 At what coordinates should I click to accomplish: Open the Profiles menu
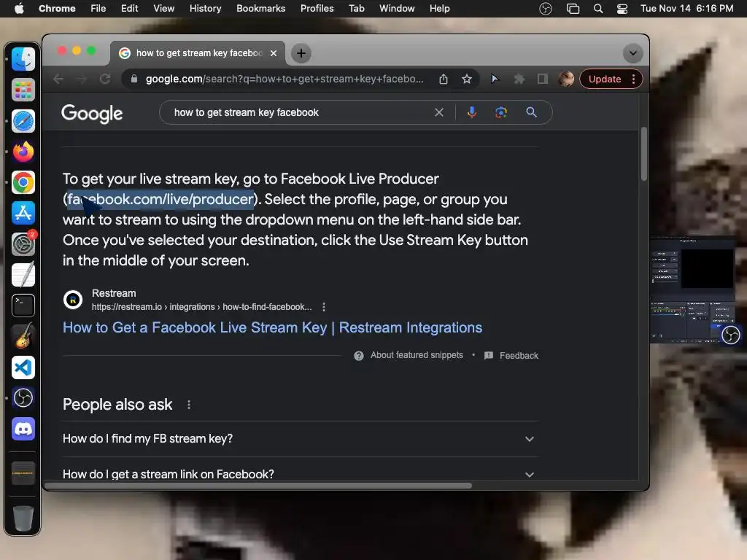[317, 9]
